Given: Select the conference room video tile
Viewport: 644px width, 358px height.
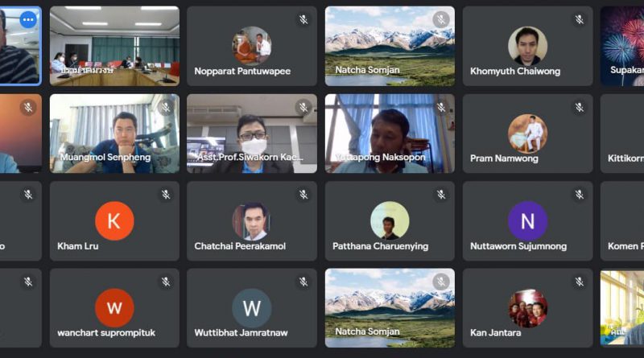Looking at the screenshot, I should click(x=114, y=46).
